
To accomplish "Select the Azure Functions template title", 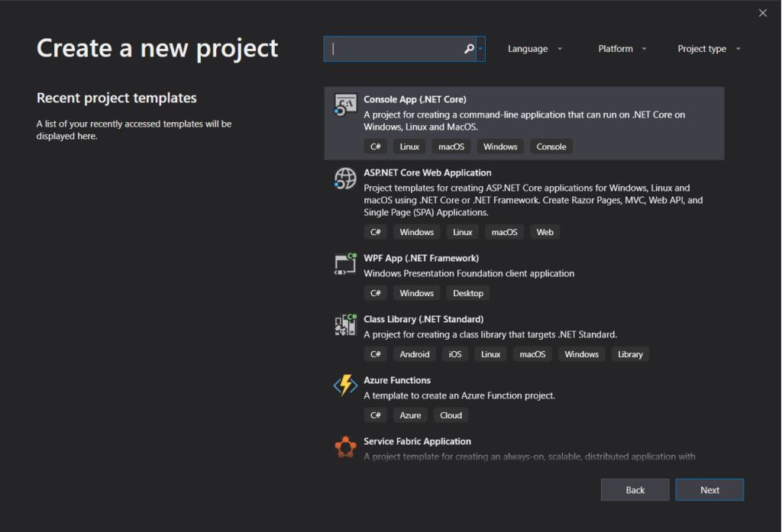I will 397,380.
